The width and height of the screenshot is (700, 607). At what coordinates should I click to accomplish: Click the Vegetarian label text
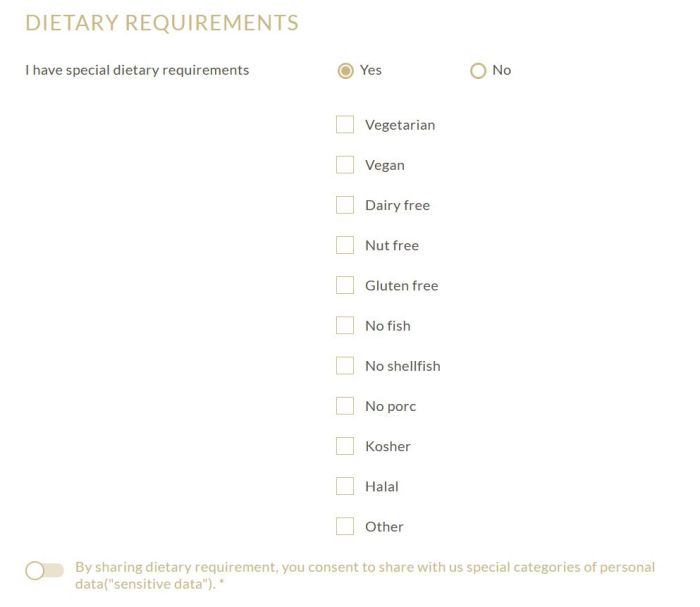(400, 125)
